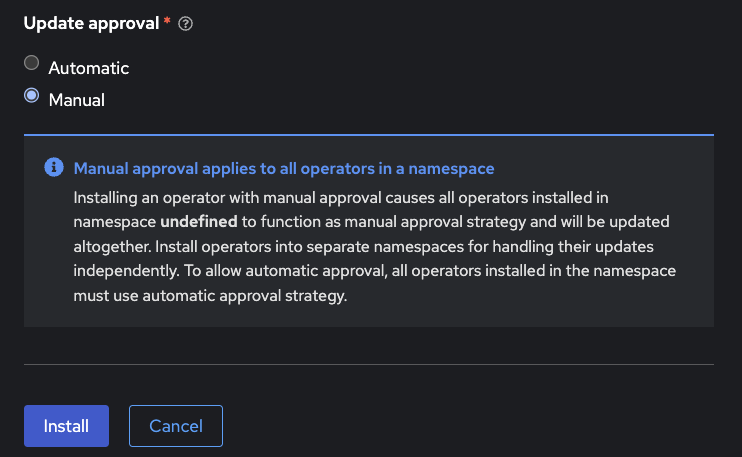Click the "Automatic" option label text
The image size is (742, 457).
coord(89,68)
